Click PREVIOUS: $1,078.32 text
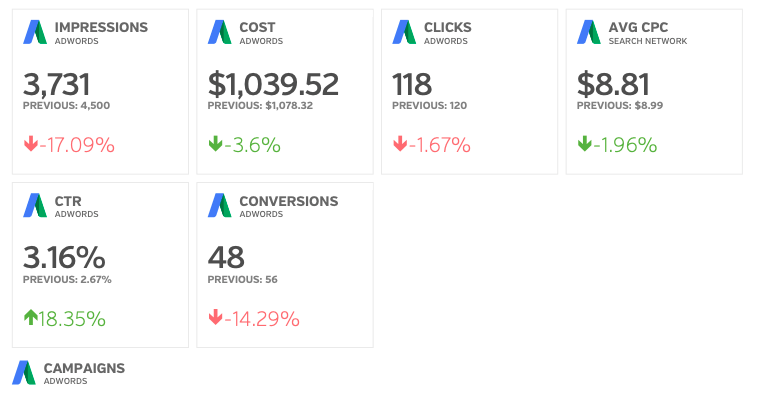This screenshot has width=779, height=398. click(260, 105)
